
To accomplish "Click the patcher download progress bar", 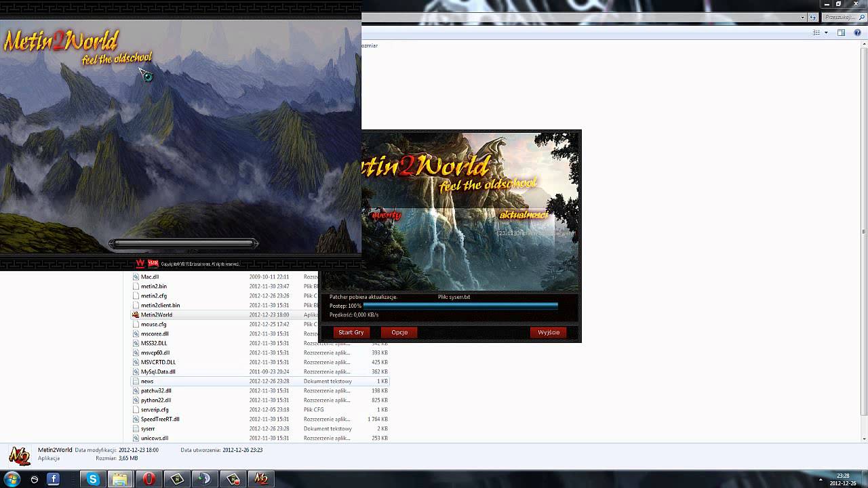I will click(460, 306).
